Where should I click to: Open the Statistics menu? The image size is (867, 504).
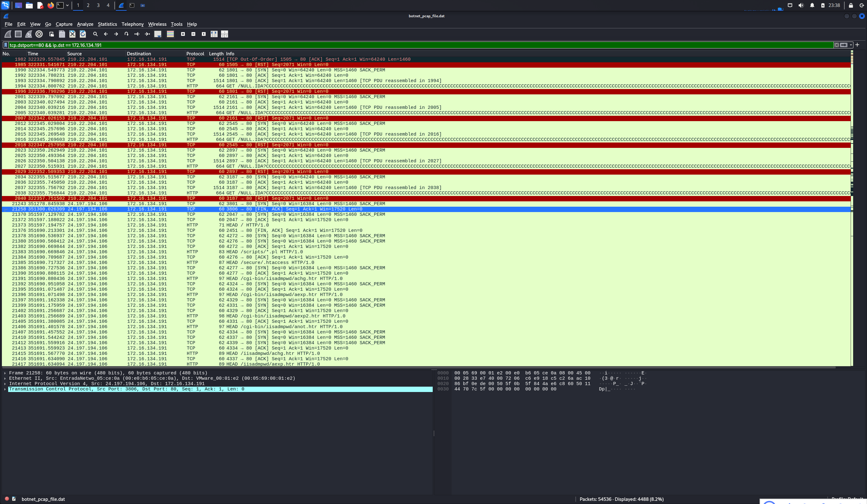coord(107,24)
